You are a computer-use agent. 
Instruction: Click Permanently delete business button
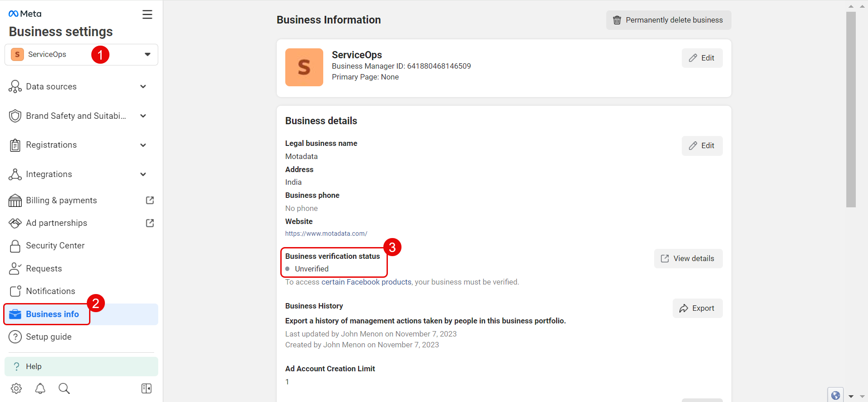pos(668,20)
